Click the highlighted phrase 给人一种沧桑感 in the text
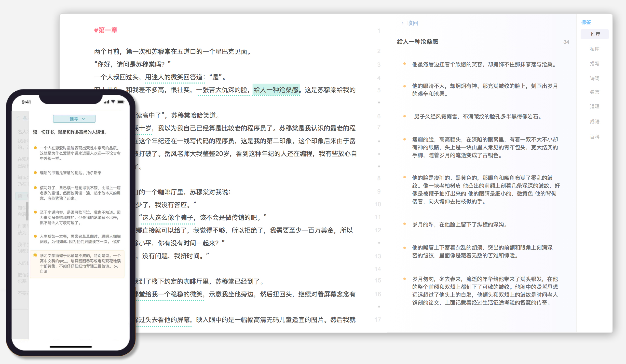The height and width of the screenshot is (364, 626). [x=276, y=90]
